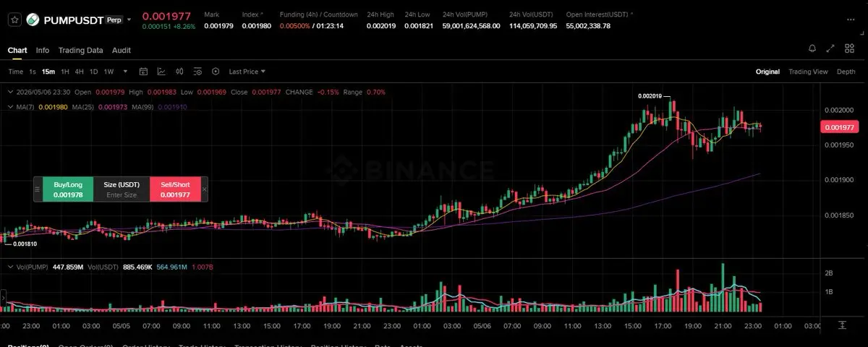Click the chart axis settings icon at bottom right

[x=842, y=325]
